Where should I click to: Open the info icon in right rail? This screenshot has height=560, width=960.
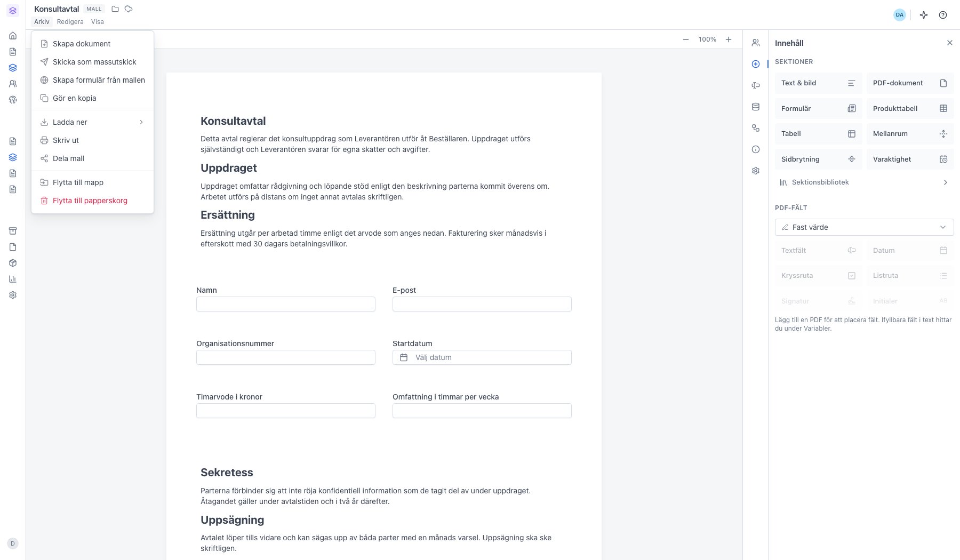(x=756, y=149)
